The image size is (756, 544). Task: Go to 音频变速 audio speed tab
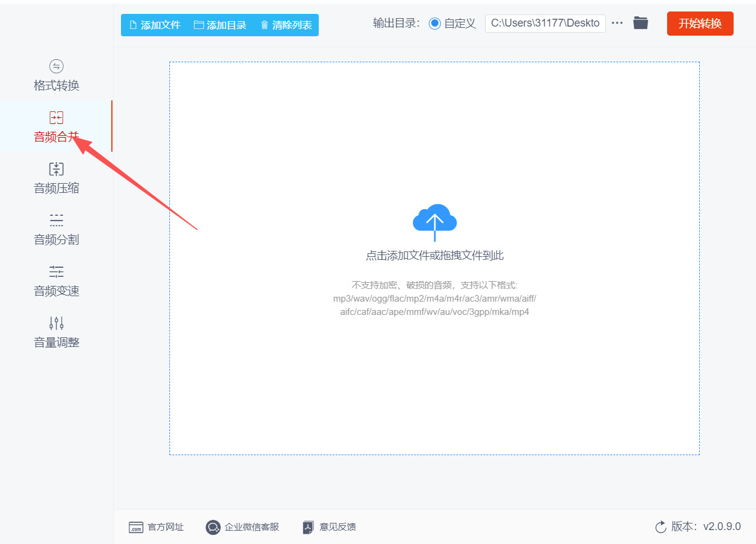pos(56,281)
